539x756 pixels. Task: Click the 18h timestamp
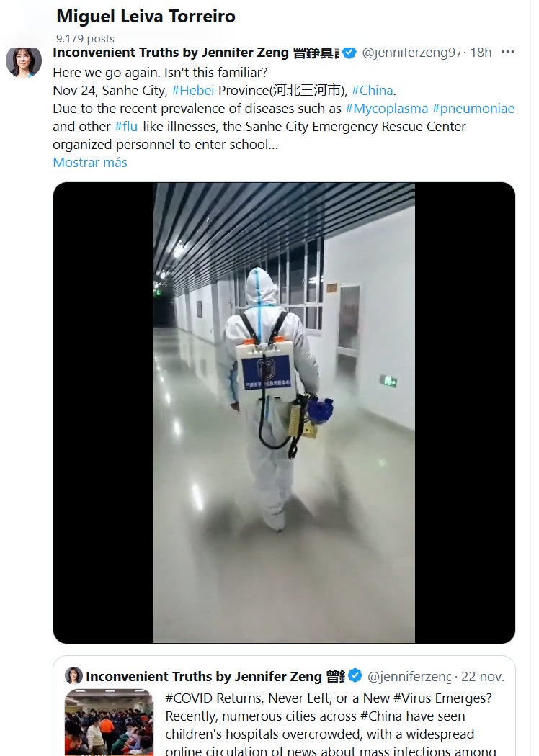481,52
